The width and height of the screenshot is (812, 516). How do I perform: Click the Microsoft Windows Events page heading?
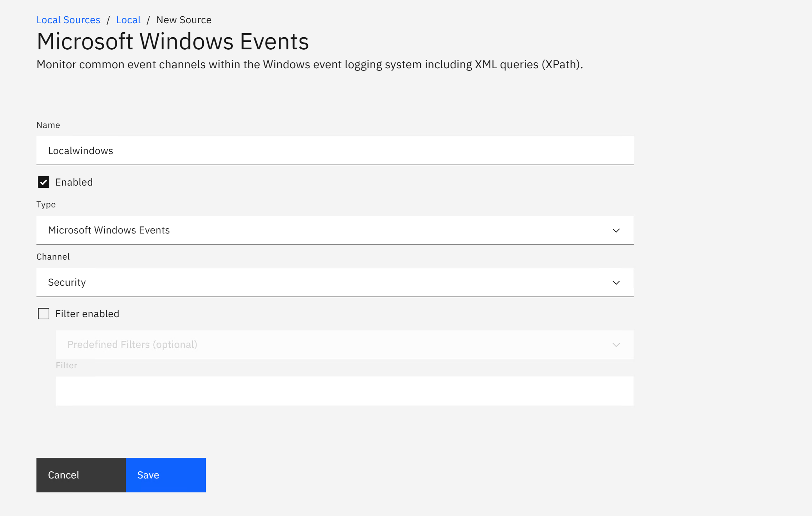pyautogui.click(x=173, y=41)
